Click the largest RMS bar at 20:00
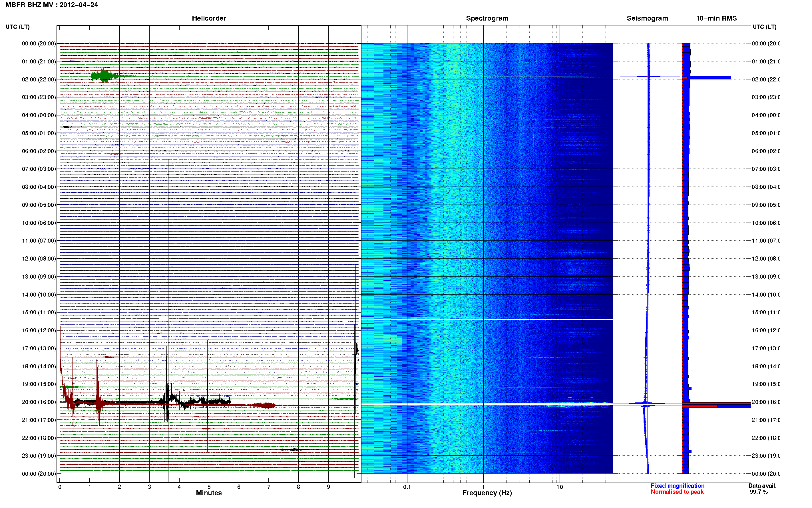The image size is (812, 508). tap(716, 403)
